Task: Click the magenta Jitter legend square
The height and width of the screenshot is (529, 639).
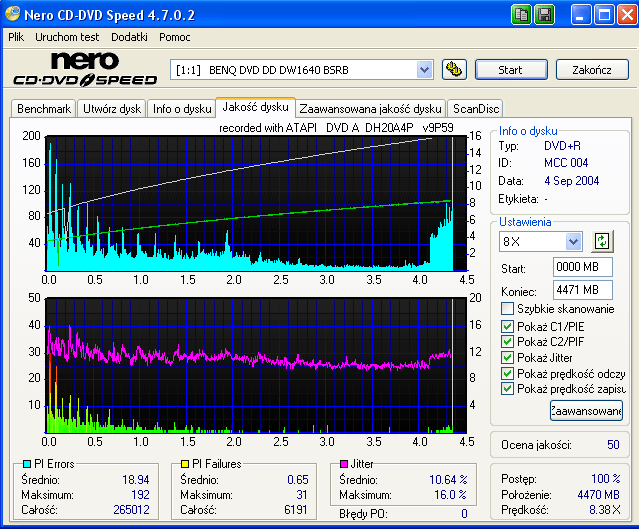Action: pyautogui.click(x=344, y=464)
